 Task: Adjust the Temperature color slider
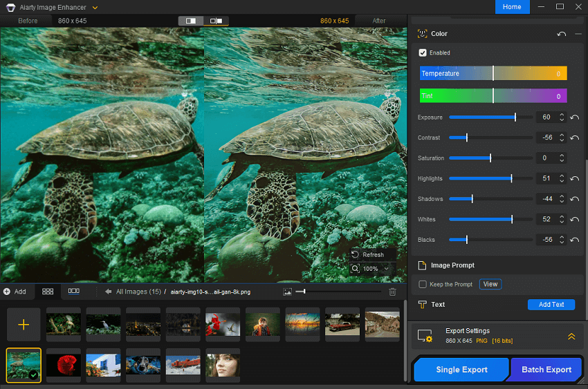pyautogui.click(x=493, y=73)
